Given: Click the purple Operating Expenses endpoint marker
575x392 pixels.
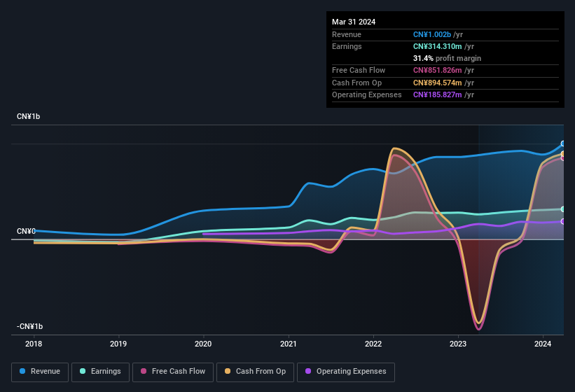Looking at the screenshot, I should point(563,222).
